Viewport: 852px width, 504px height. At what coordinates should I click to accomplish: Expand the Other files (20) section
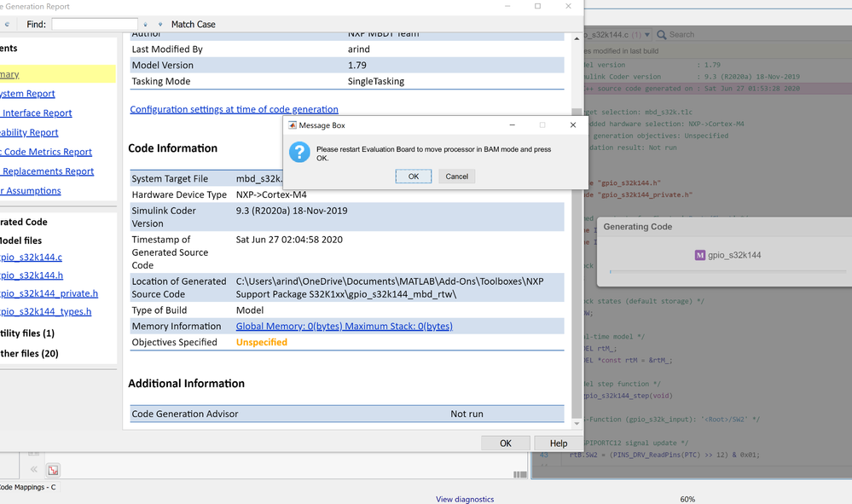point(29,353)
